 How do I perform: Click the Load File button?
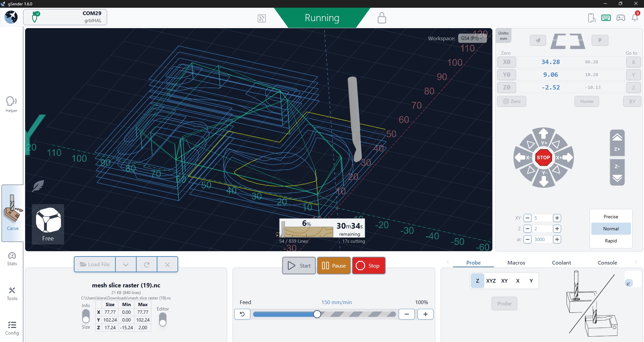point(95,264)
